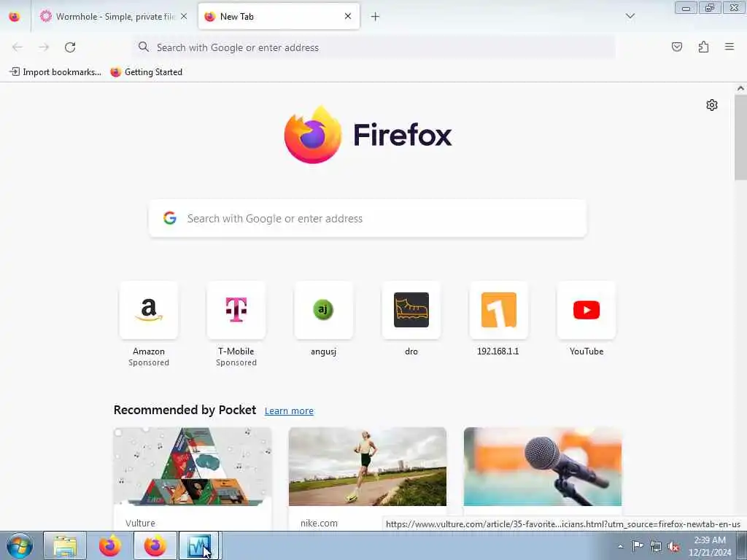Switch to the Wormhole tab
The height and width of the screenshot is (560, 747).
[x=113, y=17]
